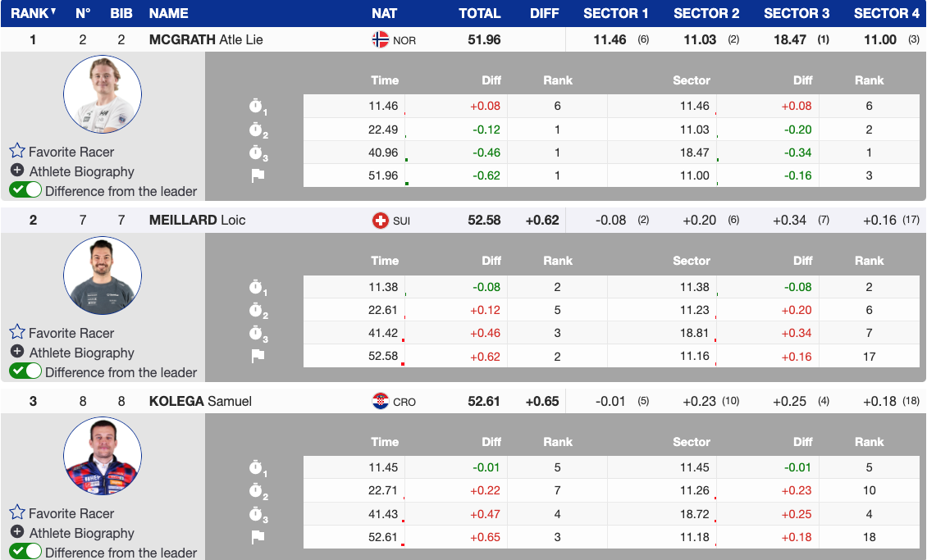The width and height of the screenshot is (927, 560).
Task: Click the KOLEGA Samuel row name
Action: [x=200, y=401]
